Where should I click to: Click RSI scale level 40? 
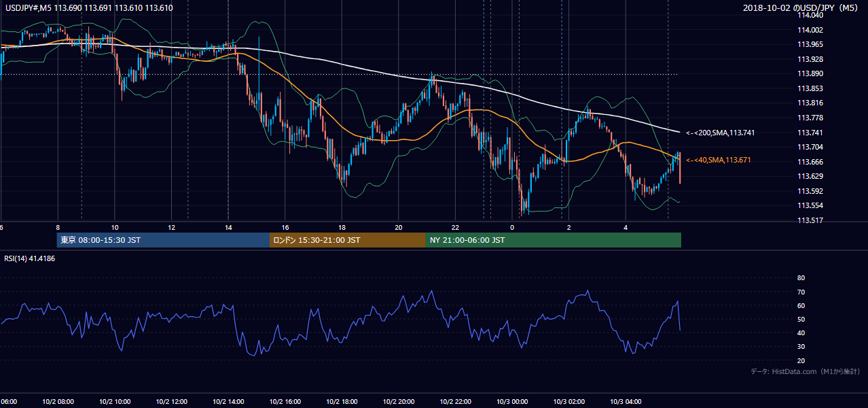pos(801,333)
